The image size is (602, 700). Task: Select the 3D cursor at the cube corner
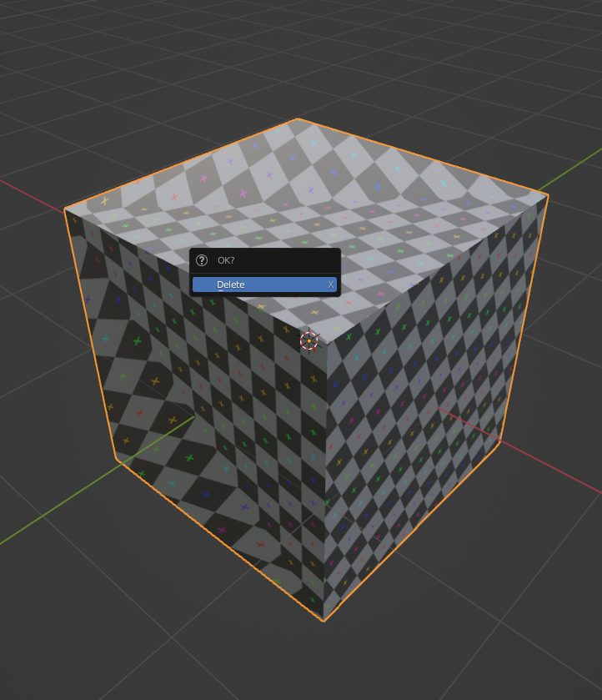tap(309, 341)
